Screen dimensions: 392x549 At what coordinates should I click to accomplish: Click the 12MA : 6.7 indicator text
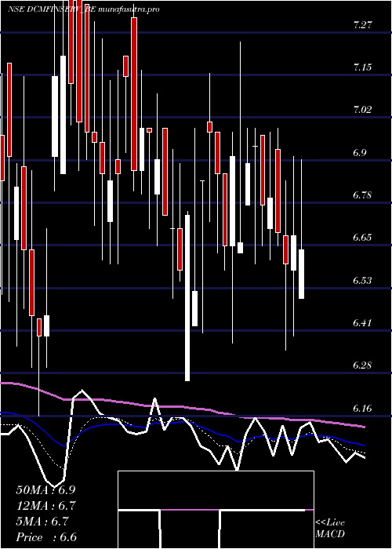coord(45,506)
